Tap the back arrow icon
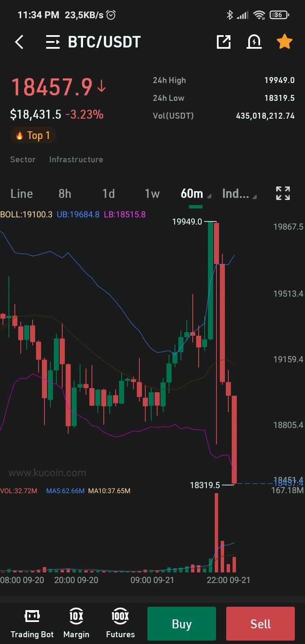The image size is (305, 644). 19,42
